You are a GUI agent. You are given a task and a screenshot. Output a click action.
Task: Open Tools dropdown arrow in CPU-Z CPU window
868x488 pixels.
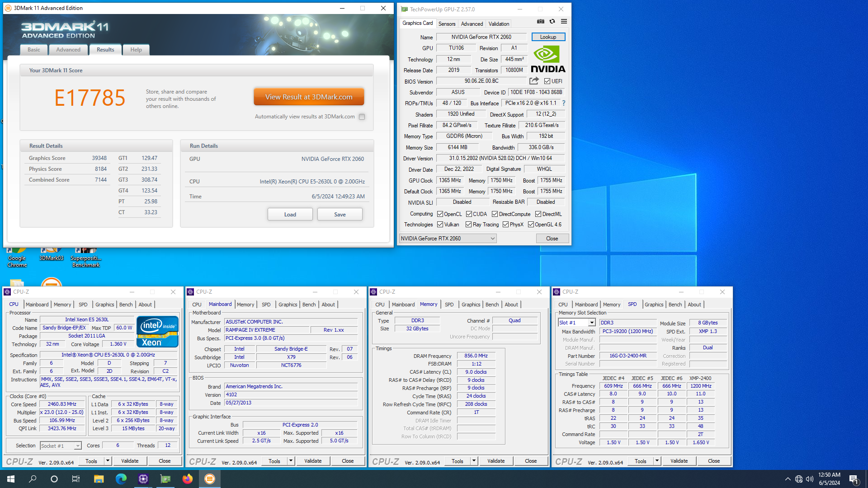pyautogui.click(x=108, y=461)
